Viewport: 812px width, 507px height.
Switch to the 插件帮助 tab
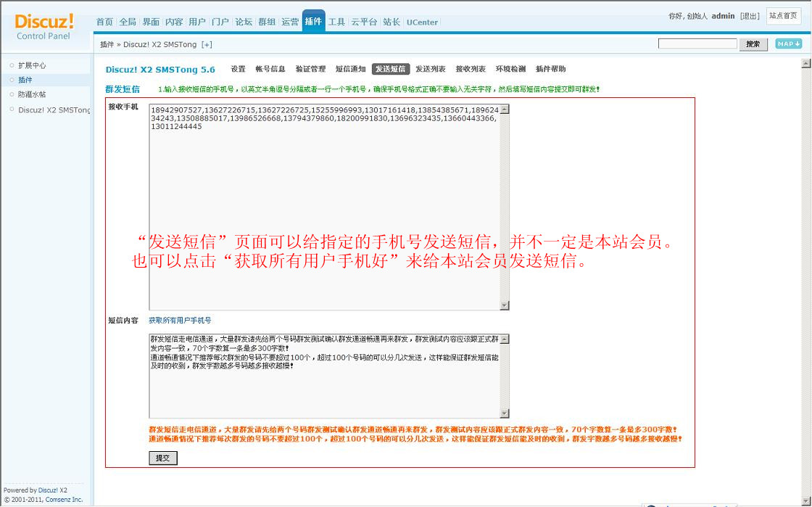(x=550, y=69)
